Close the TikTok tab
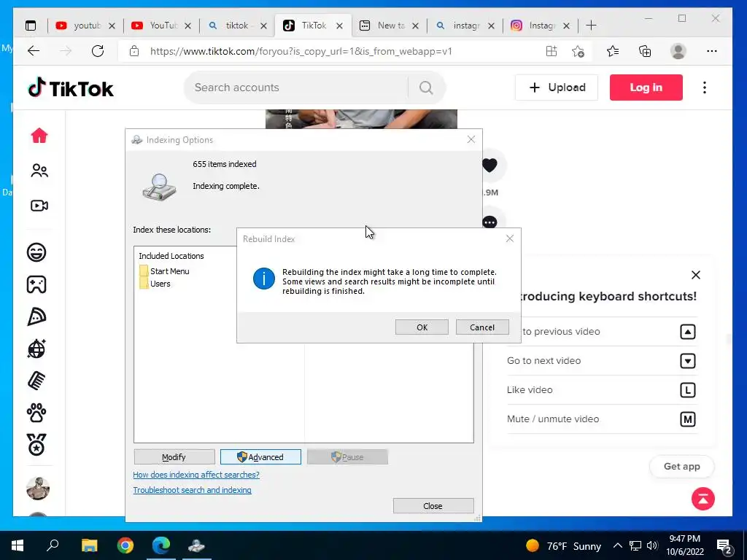This screenshot has width=747, height=560. (340, 26)
